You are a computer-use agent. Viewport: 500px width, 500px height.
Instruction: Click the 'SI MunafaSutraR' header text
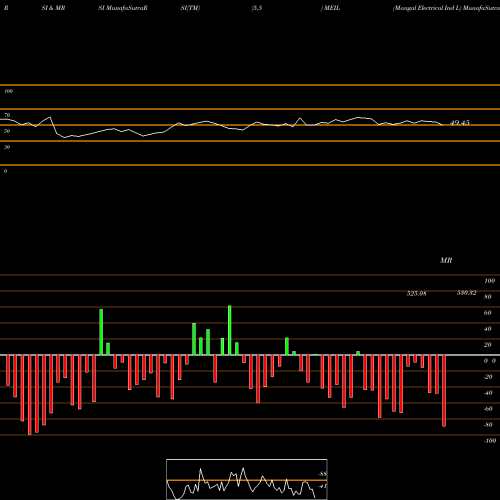[123, 8]
